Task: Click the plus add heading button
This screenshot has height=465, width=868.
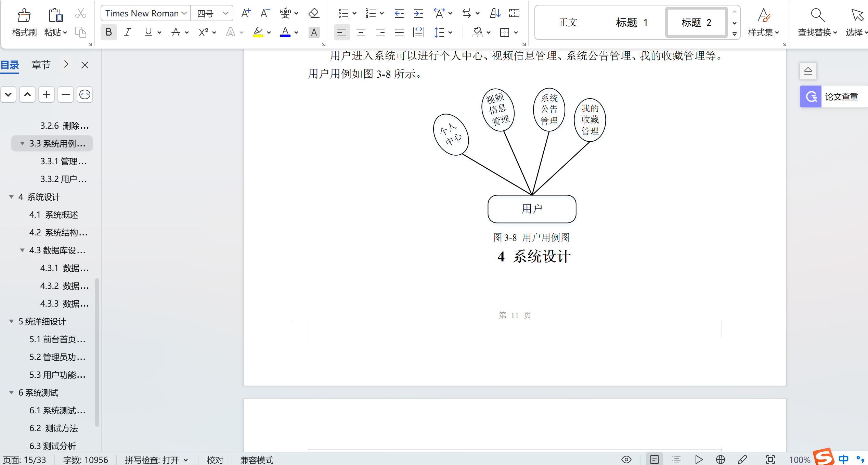Action: click(x=47, y=94)
